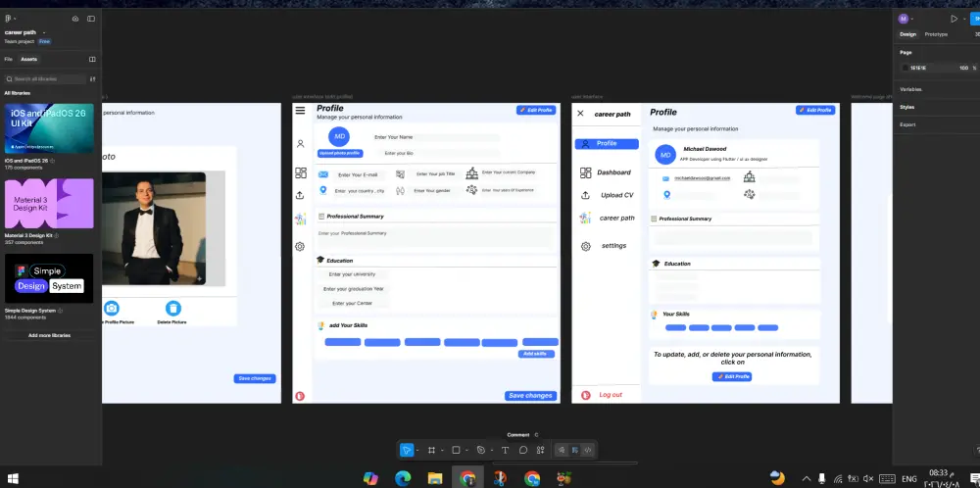This screenshot has width=980, height=488.
Task: Select the Move tool in toolbar
Action: click(407, 450)
